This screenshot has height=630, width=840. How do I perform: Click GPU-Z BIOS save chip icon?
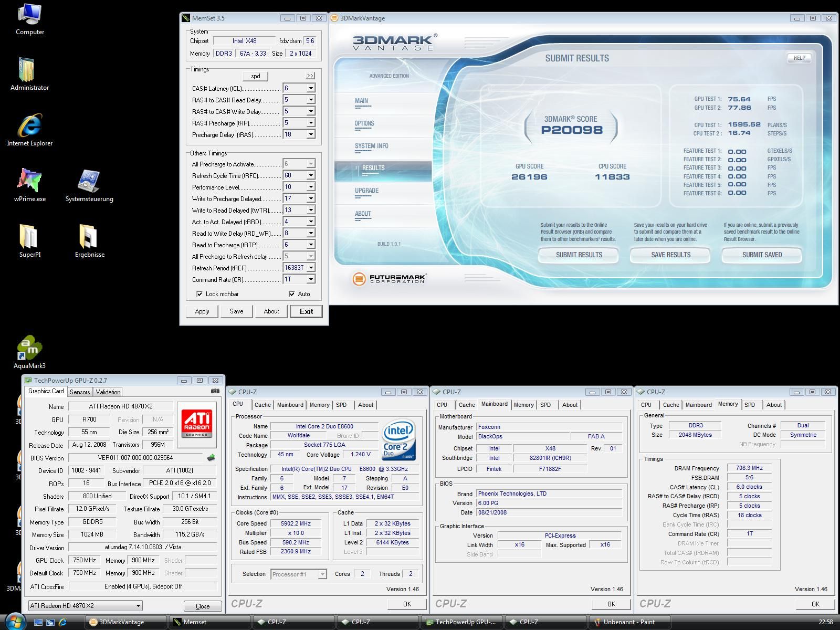point(211,458)
